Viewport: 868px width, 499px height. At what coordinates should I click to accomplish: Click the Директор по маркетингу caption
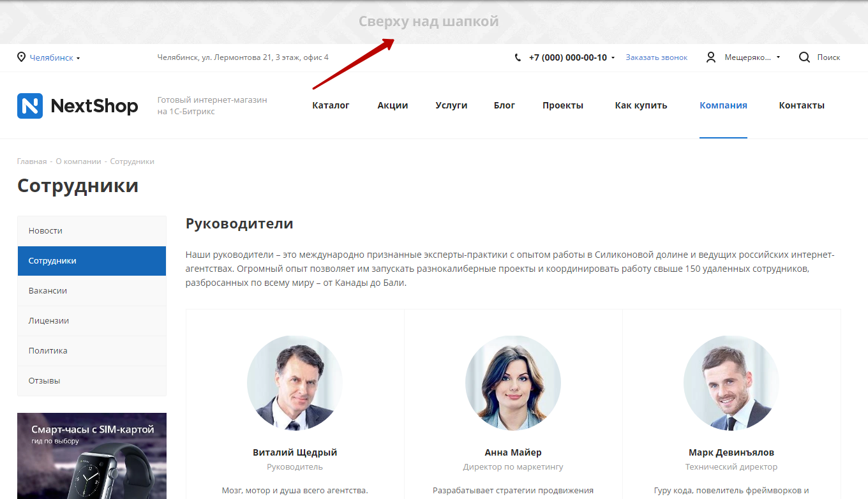click(x=513, y=467)
